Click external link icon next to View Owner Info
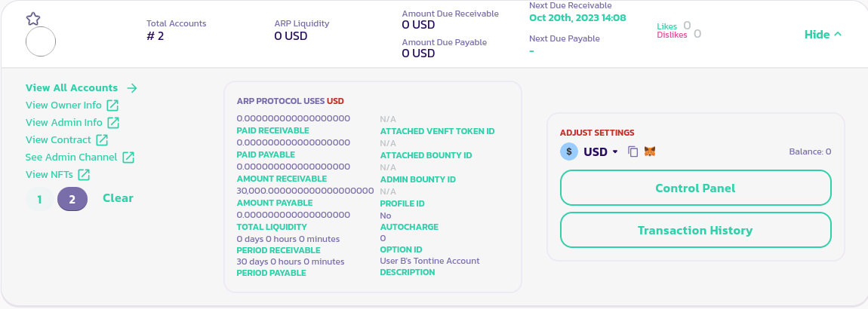The width and height of the screenshot is (868, 309). click(x=112, y=105)
